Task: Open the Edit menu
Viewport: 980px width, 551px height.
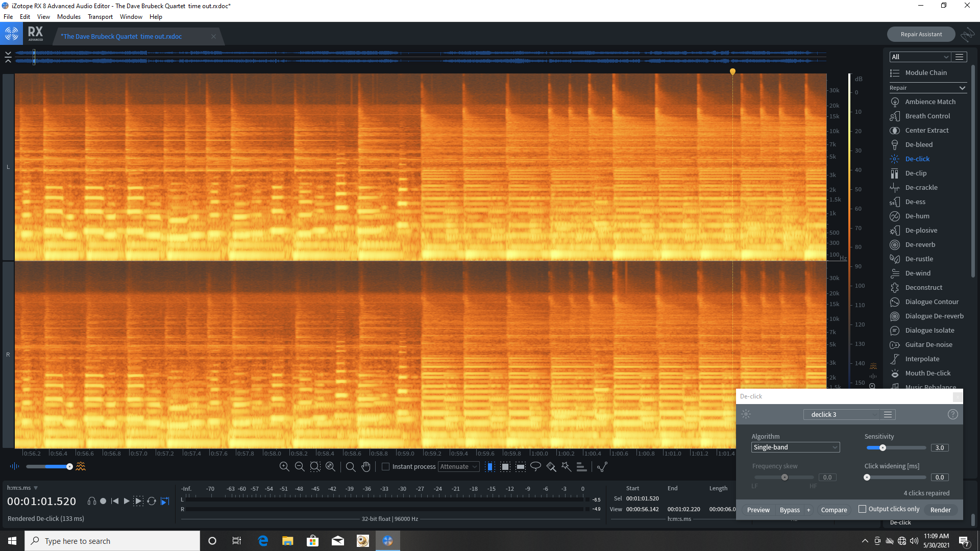Action: (25, 17)
